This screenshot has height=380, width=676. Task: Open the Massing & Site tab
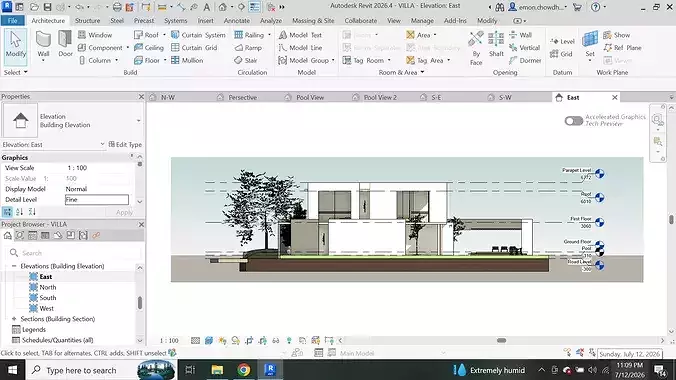tap(313, 21)
